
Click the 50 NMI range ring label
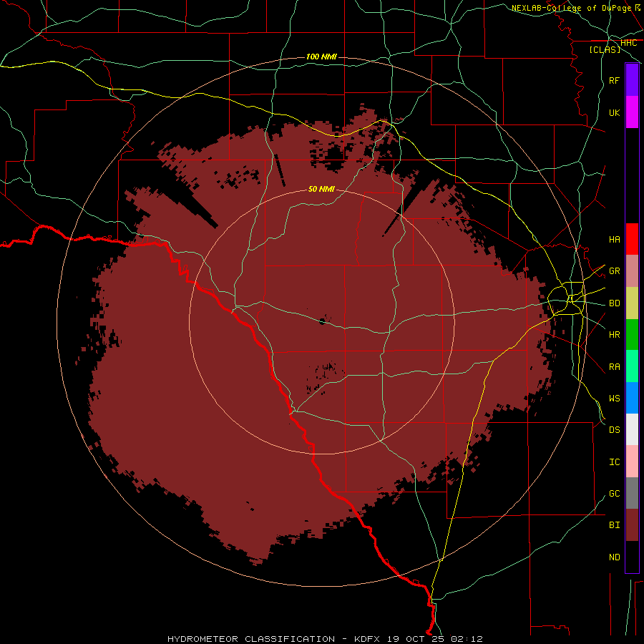(x=321, y=189)
